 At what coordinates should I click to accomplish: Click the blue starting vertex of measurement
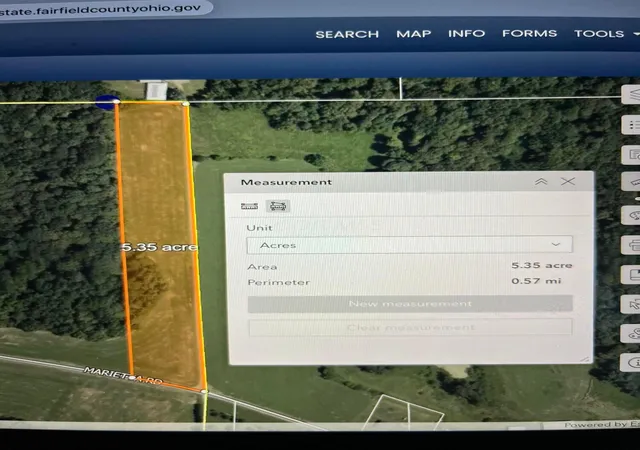107,102
